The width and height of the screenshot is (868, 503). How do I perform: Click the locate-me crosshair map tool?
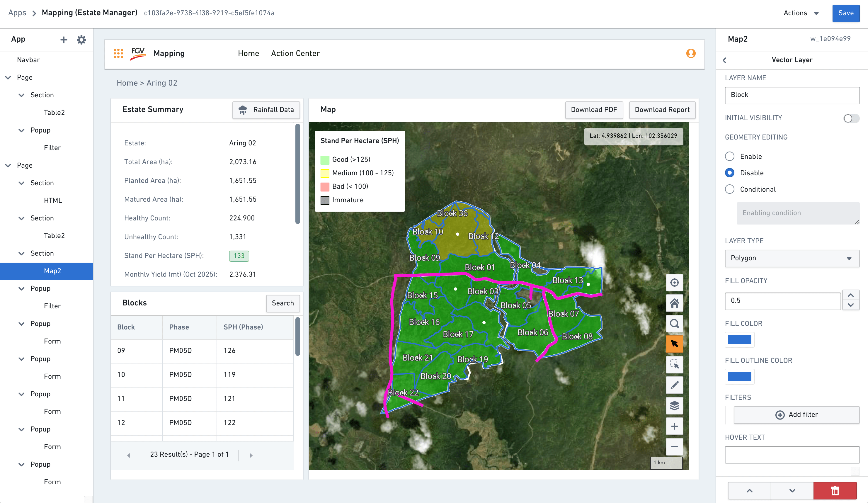tap(674, 283)
